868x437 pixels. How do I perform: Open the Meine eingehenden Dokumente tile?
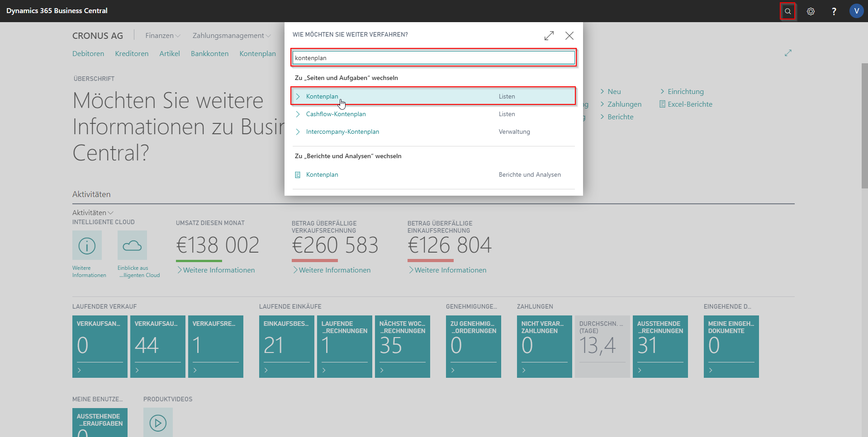[x=731, y=347]
